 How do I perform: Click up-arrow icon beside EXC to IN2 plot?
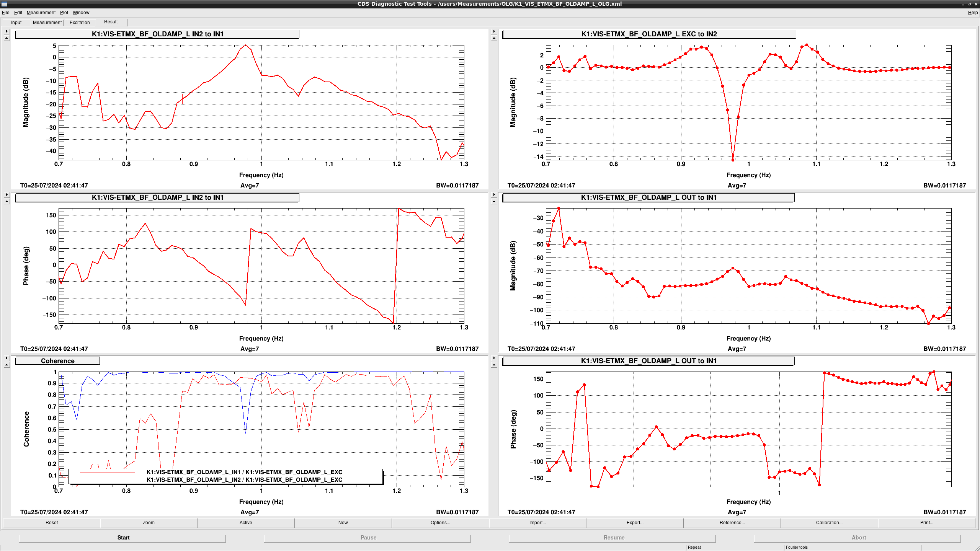pyautogui.click(x=494, y=38)
